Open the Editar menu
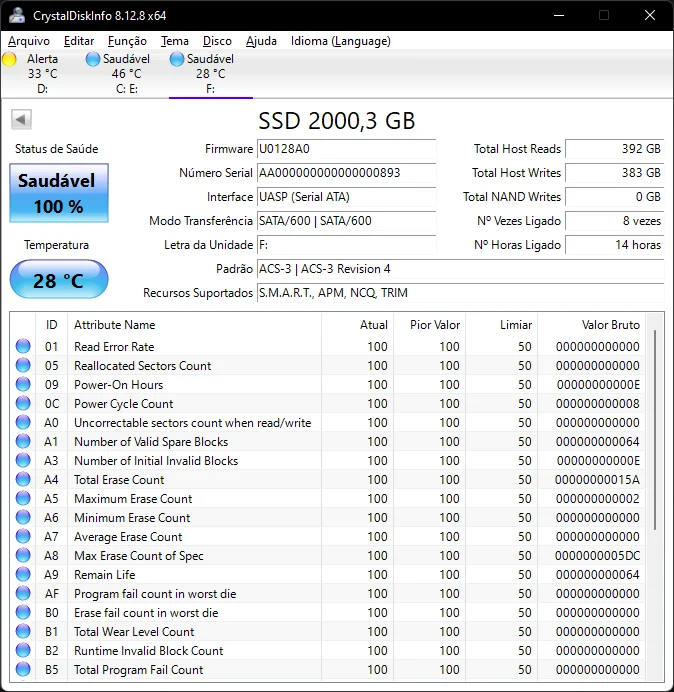Image resolution: width=674 pixels, height=692 pixels. (x=79, y=41)
